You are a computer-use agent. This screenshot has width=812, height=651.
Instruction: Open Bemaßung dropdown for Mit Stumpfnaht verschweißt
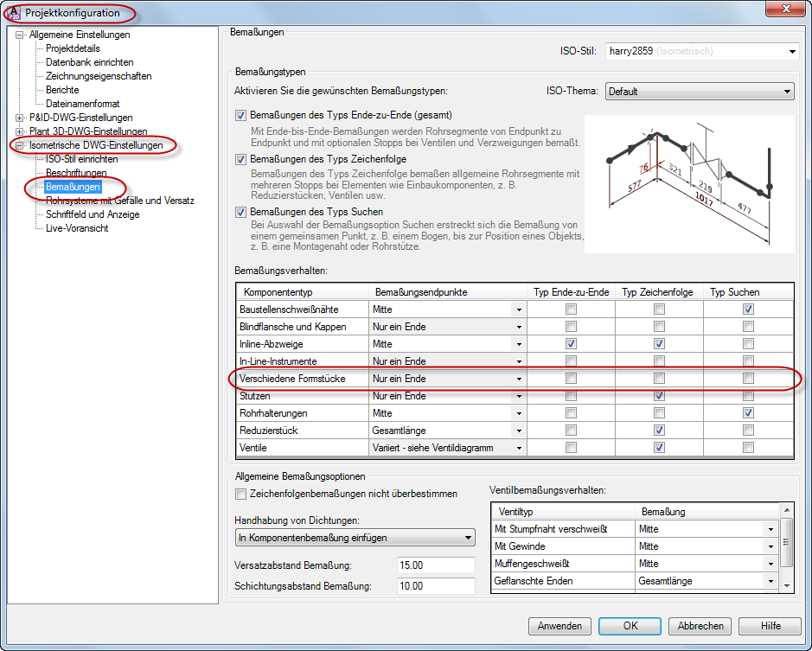[770, 529]
